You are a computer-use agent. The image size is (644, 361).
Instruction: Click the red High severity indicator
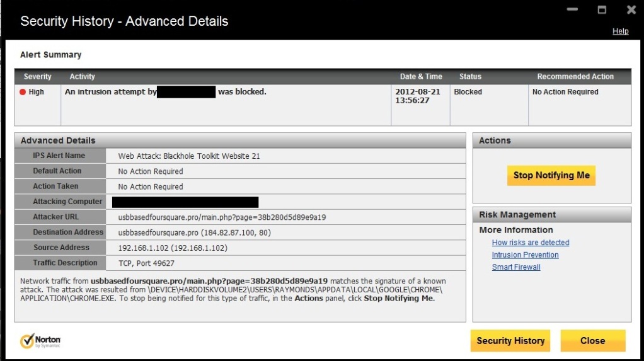click(23, 92)
